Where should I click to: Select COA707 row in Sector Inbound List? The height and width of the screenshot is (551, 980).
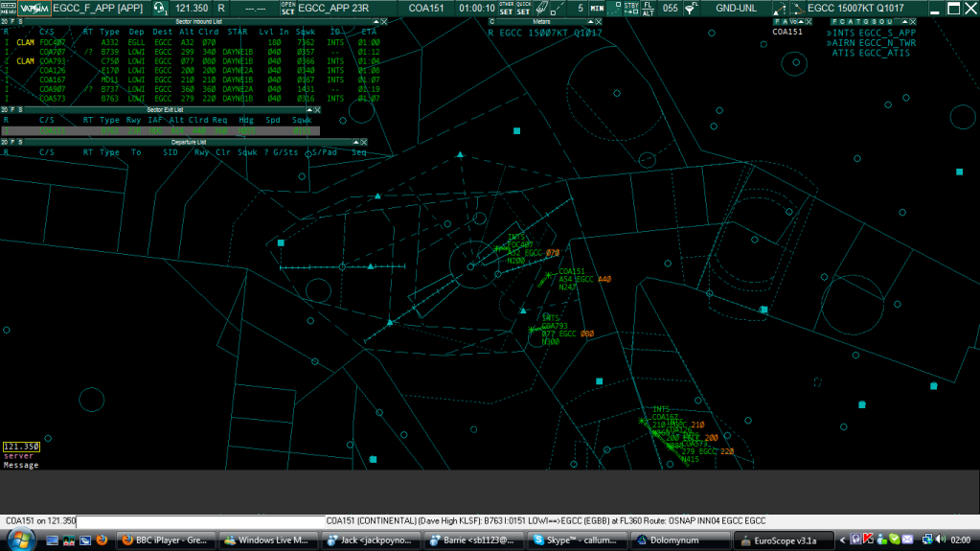coord(54,52)
